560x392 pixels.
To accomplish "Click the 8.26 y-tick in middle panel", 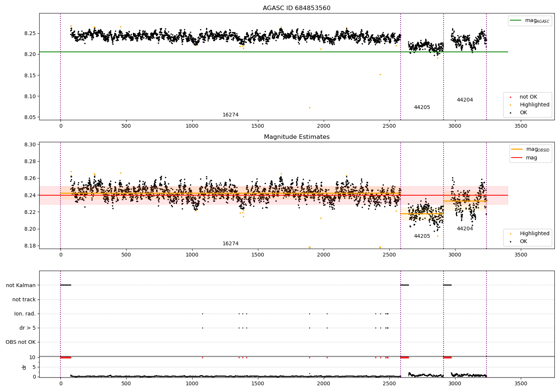I will pyautogui.click(x=30, y=178).
